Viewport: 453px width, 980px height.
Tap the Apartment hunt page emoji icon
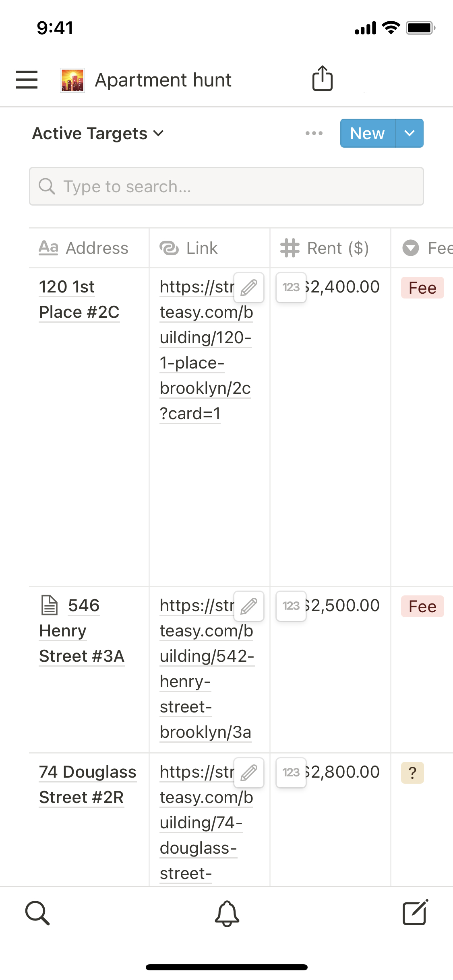72,80
